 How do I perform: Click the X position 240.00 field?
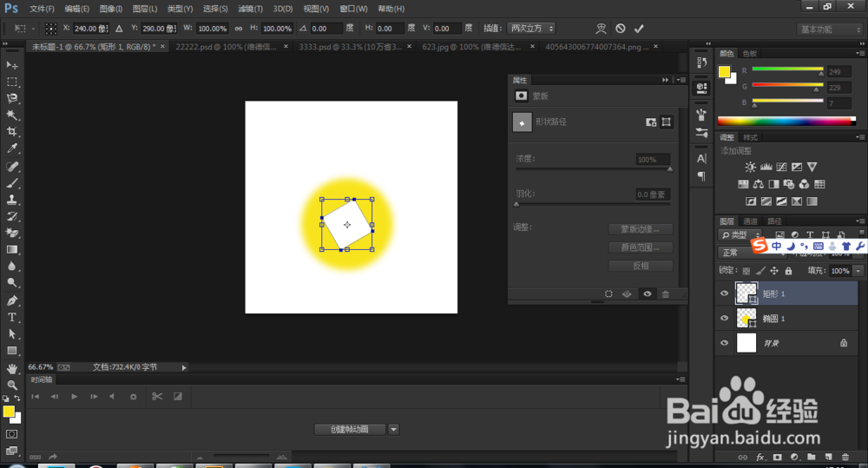coord(91,29)
